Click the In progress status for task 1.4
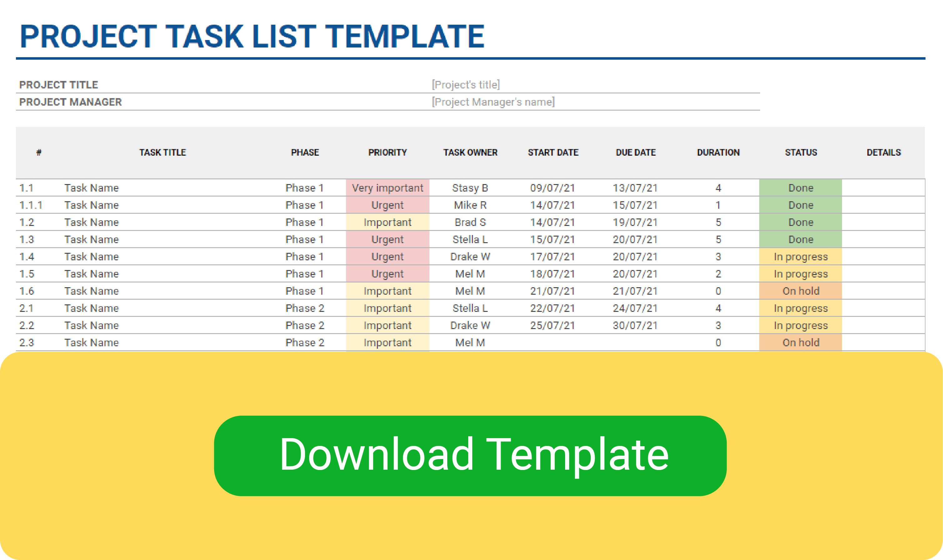This screenshot has height=560, width=943. pos(801,257)
